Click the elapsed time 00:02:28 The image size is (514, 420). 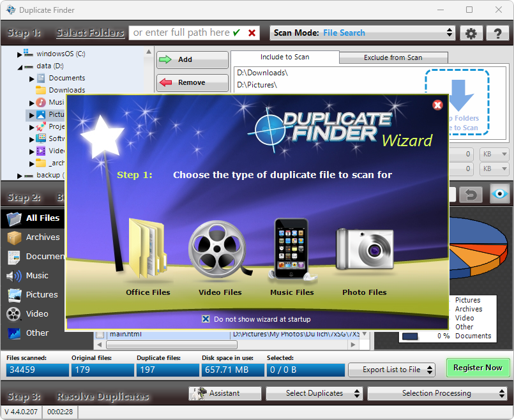point(60,412)
